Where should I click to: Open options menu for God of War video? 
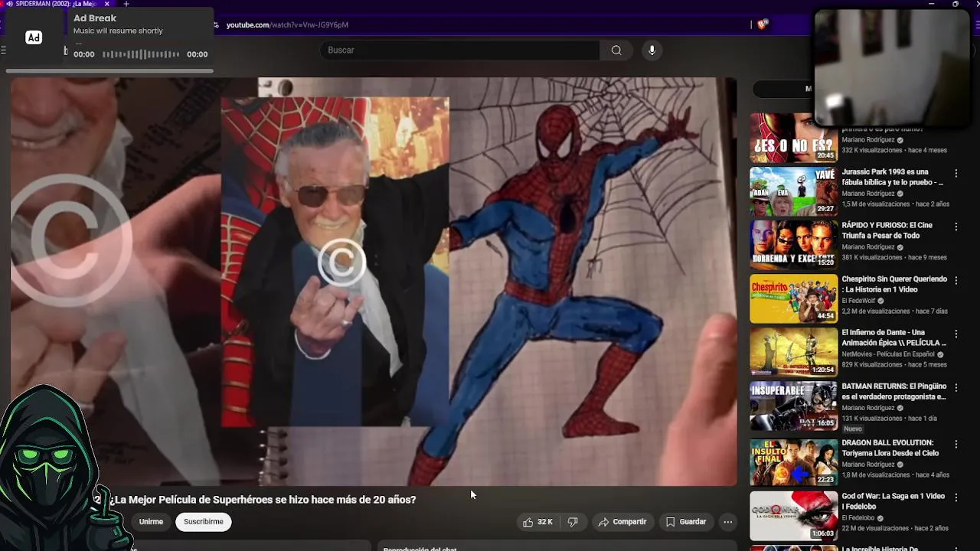[955, 497]
